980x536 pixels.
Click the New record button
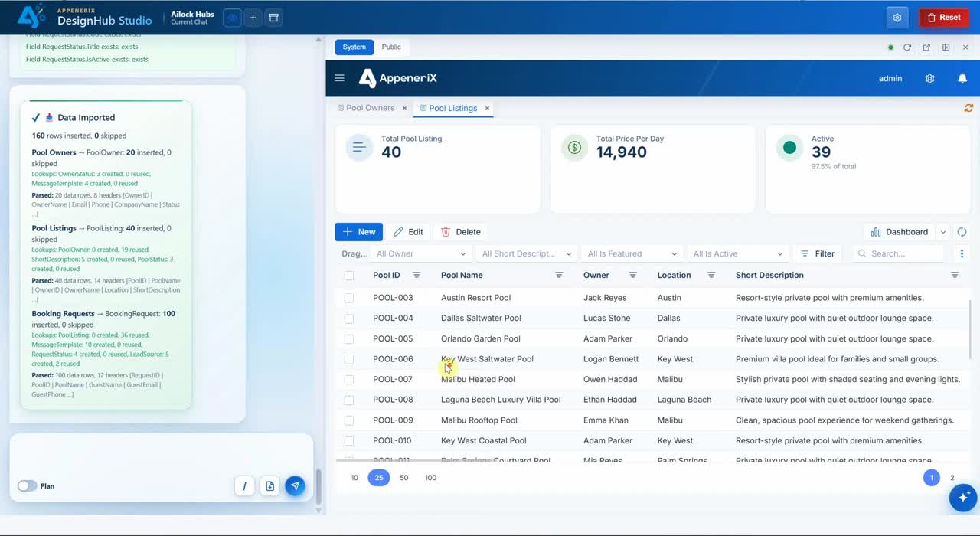point(359,232)
